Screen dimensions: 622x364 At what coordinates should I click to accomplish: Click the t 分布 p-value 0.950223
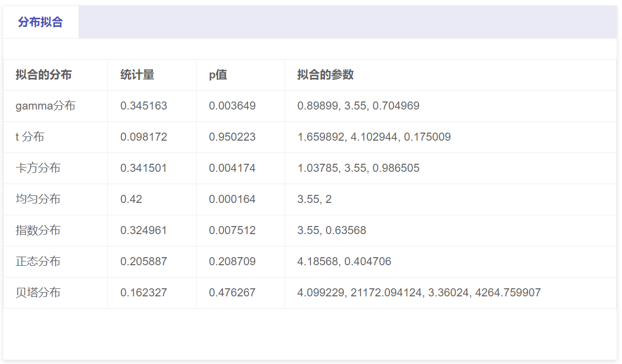pos(232,137)
